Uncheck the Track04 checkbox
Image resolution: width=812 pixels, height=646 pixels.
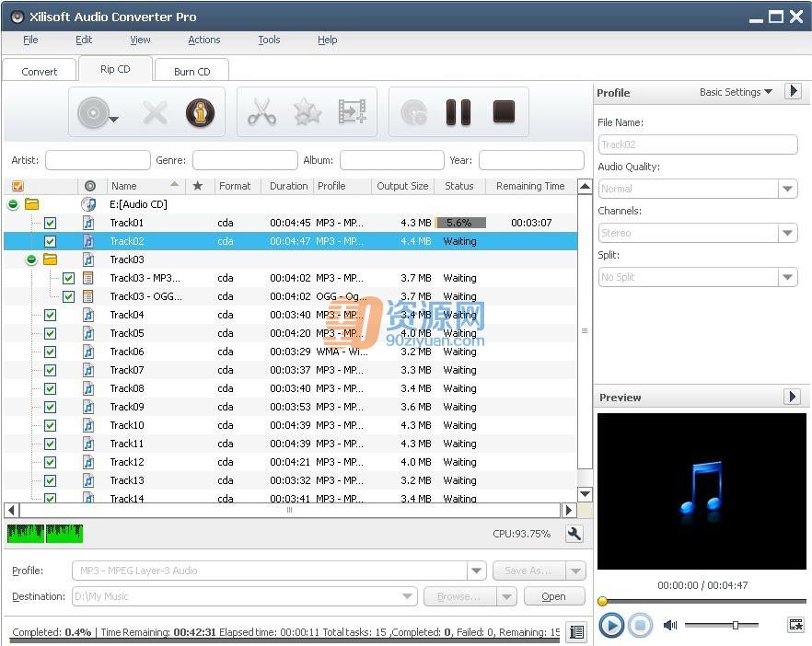[x=51, y=315]
